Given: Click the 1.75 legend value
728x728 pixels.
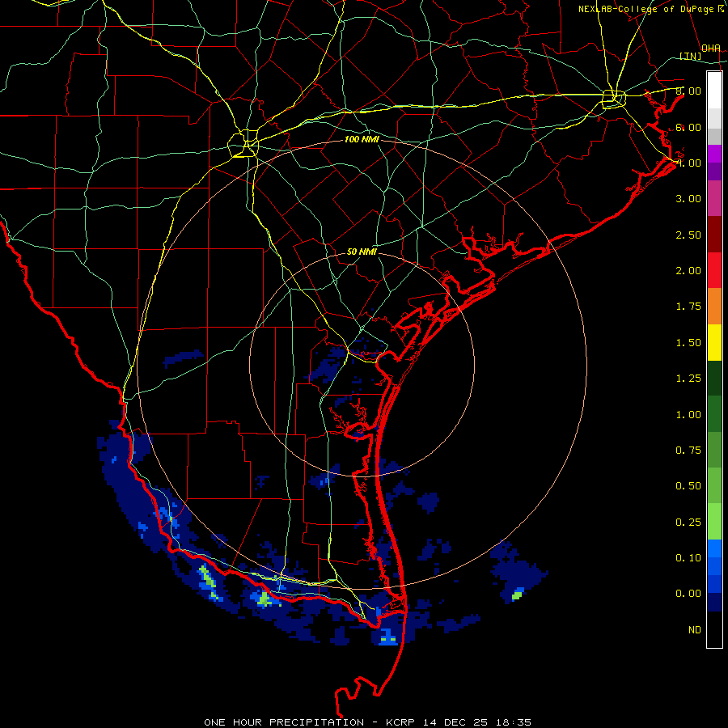Looking at the screenshot, I should [688, 307].
